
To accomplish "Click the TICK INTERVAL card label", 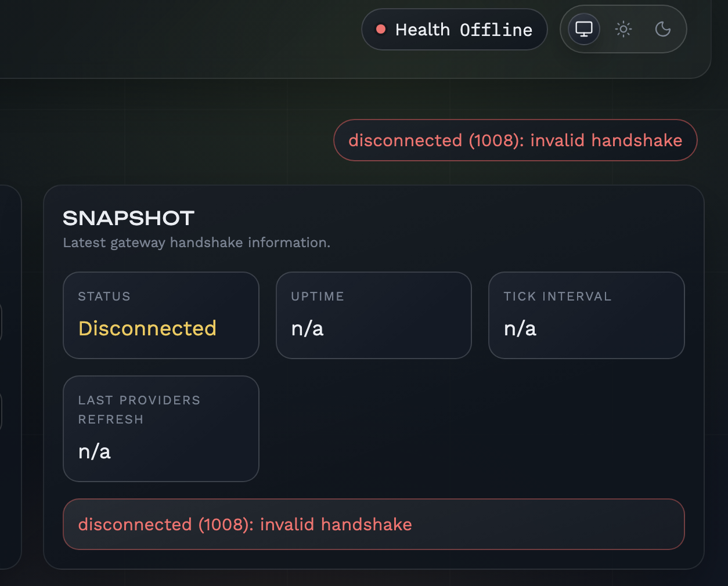I will 557,296.
